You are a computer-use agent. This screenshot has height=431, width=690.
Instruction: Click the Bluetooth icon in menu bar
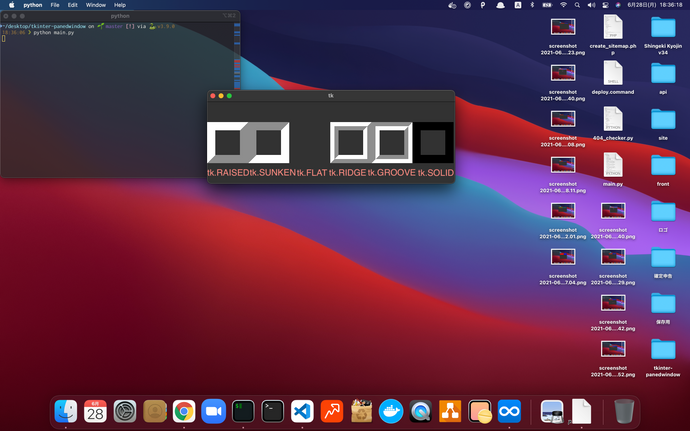tap(532, 5)
